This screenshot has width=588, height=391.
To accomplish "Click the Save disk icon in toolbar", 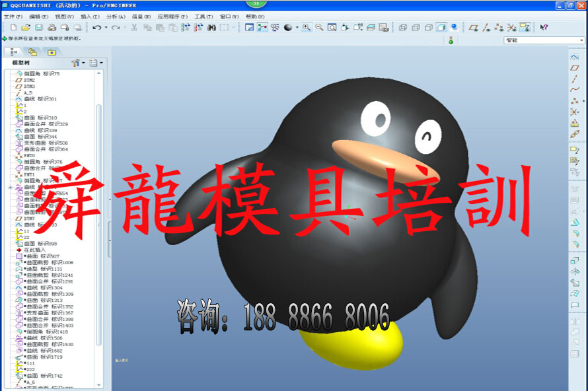I will pyautogui.click(x=39, y=27).
